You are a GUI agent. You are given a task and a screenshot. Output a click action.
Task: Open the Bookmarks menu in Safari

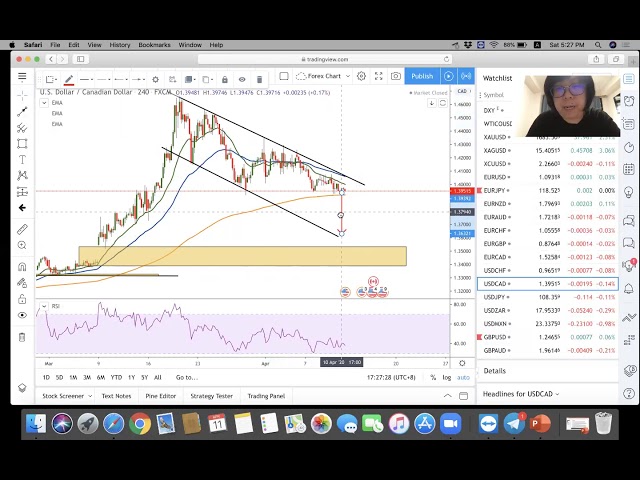[x=154, y=45]
